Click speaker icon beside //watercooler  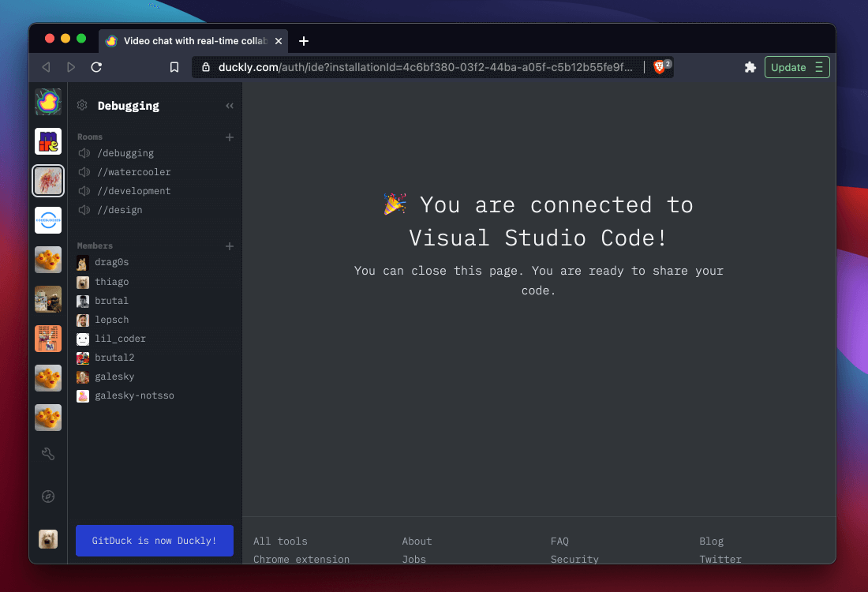84,171
